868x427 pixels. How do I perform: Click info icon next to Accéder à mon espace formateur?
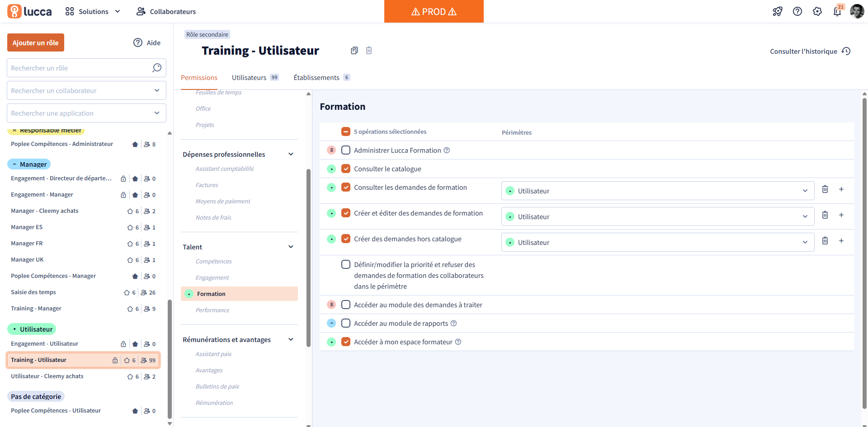point(458,342)
